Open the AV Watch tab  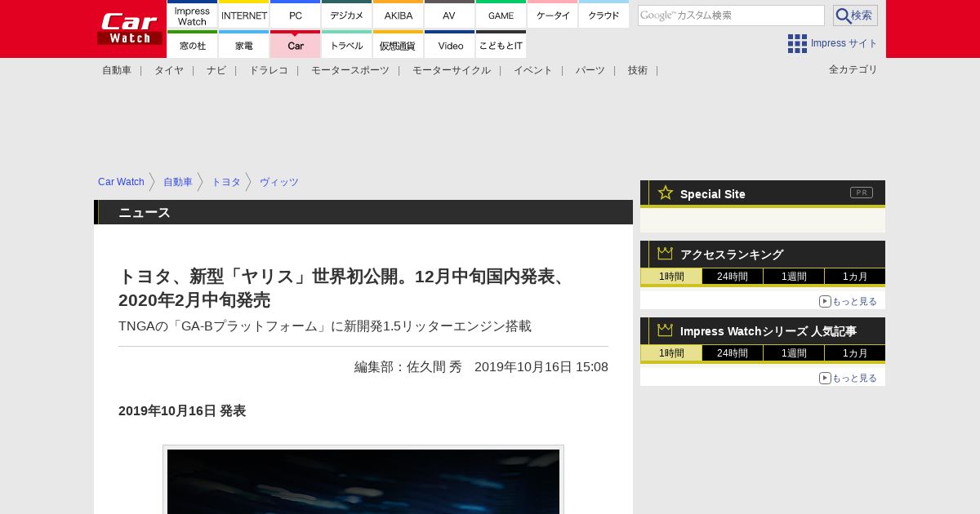pos(449,15)
